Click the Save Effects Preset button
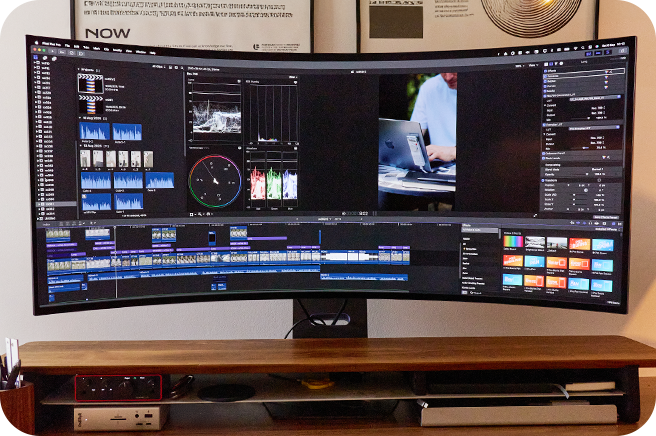Screen dimensions: 656x436 606,216
